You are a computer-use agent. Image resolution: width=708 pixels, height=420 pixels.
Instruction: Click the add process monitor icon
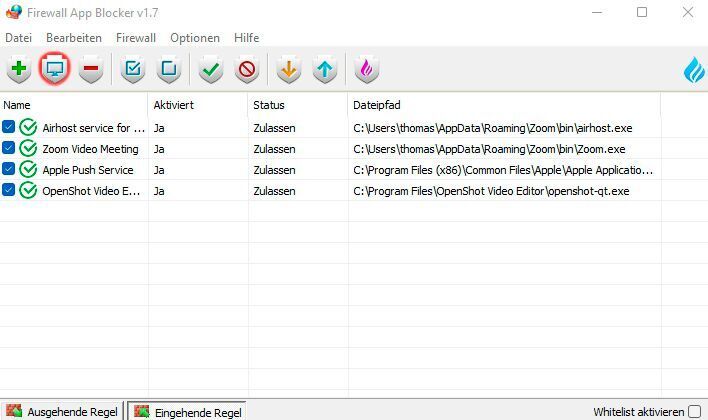54,70
